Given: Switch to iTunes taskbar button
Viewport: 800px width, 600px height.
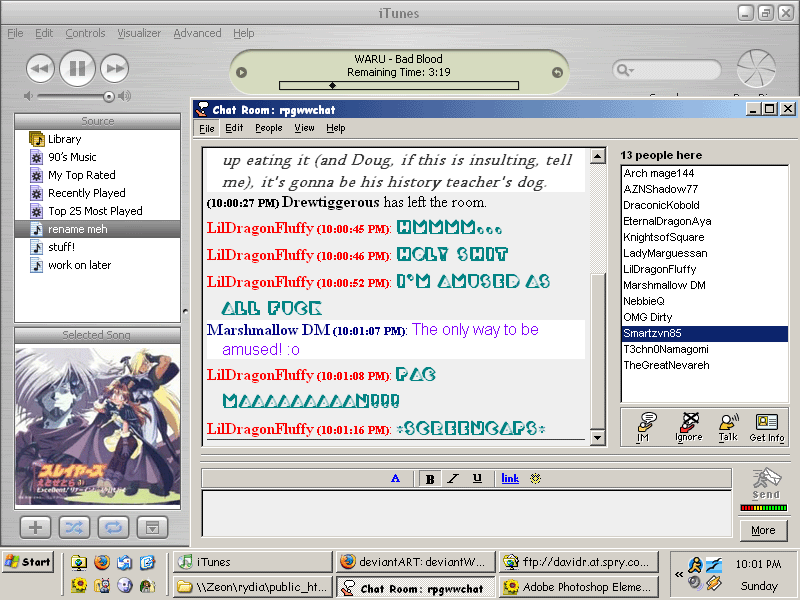Looking at the screenshot, I should 253,562.
